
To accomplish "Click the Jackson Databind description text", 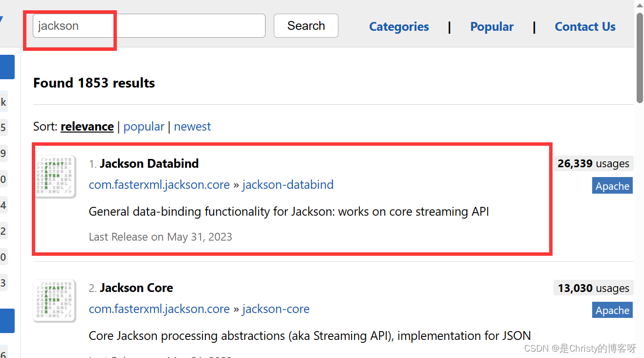I will click(x=289, y=212).
